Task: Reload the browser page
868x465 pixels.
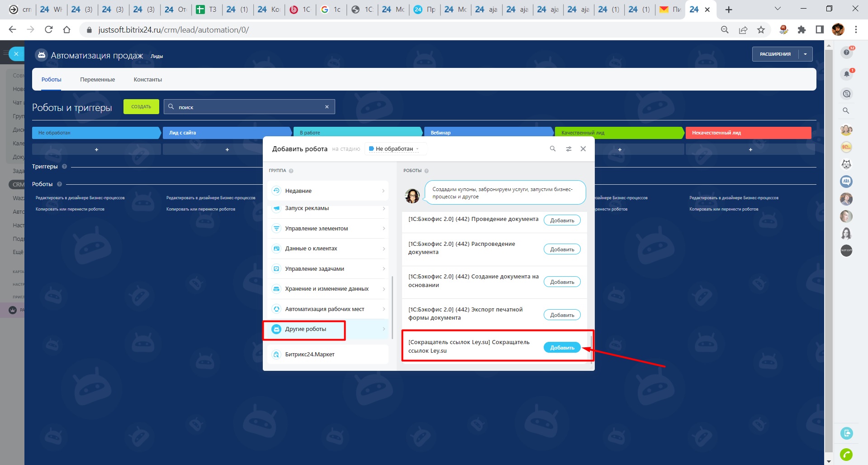Action: 48,30
